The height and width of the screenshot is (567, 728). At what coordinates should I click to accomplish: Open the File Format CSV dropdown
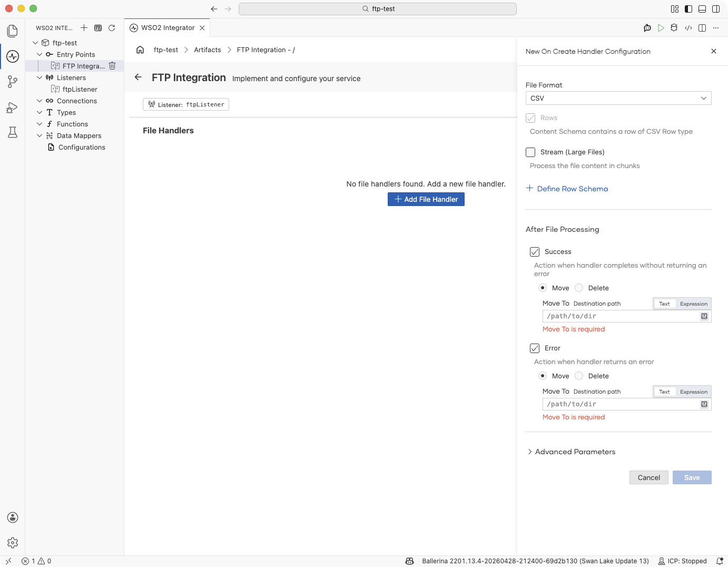pyautogui.click(x=618, y=98)
